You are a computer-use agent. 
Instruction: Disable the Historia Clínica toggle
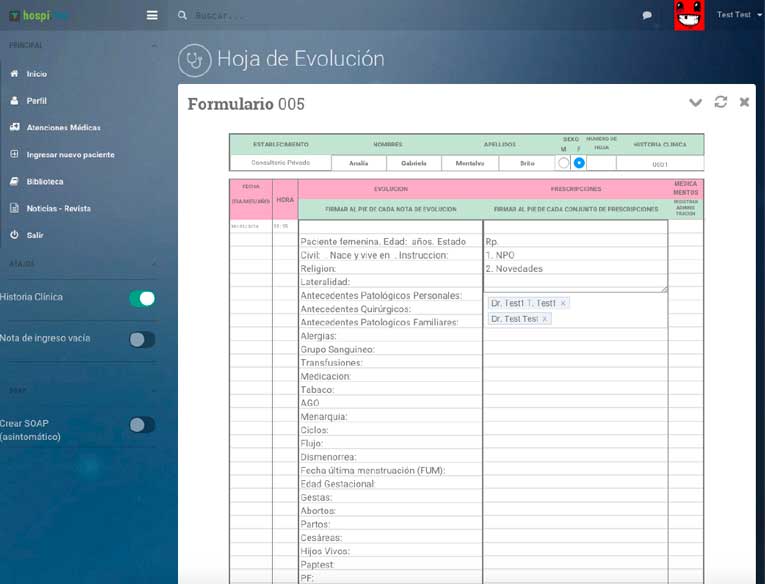[142, 298]
